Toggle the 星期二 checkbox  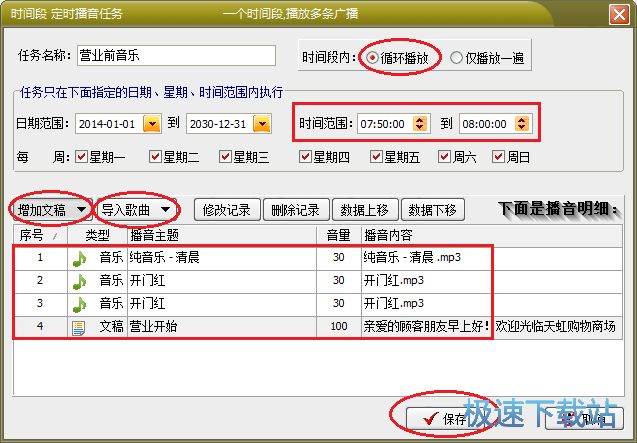[x=155, y=156]
